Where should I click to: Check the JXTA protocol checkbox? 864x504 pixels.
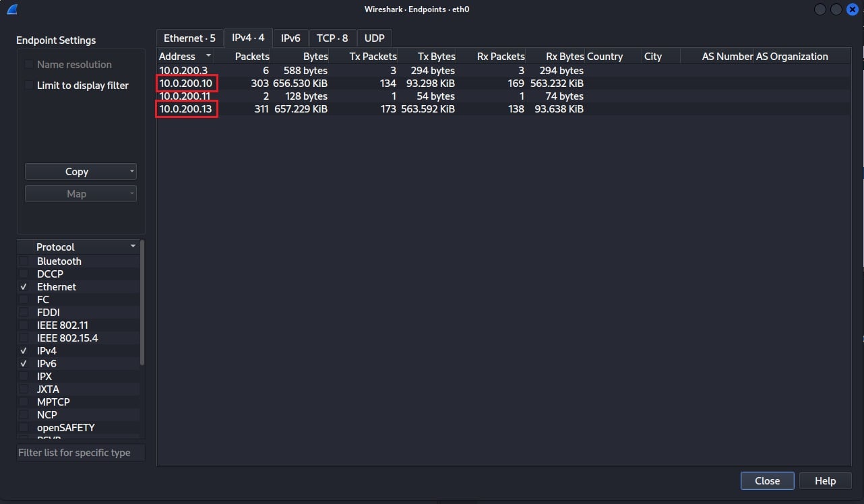[x=24, y=389]
